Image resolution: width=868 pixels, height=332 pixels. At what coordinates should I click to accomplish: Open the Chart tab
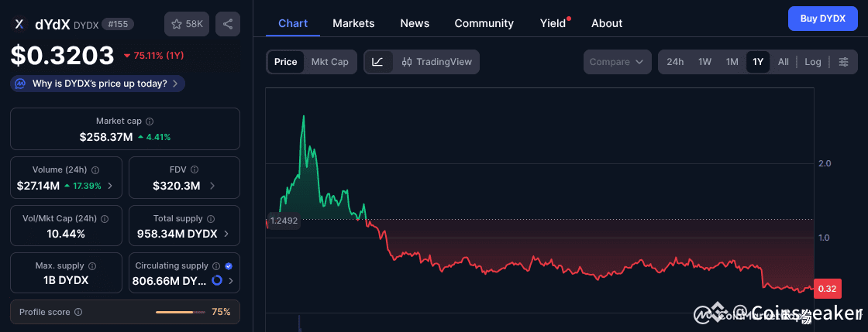[x=293, y=23]
